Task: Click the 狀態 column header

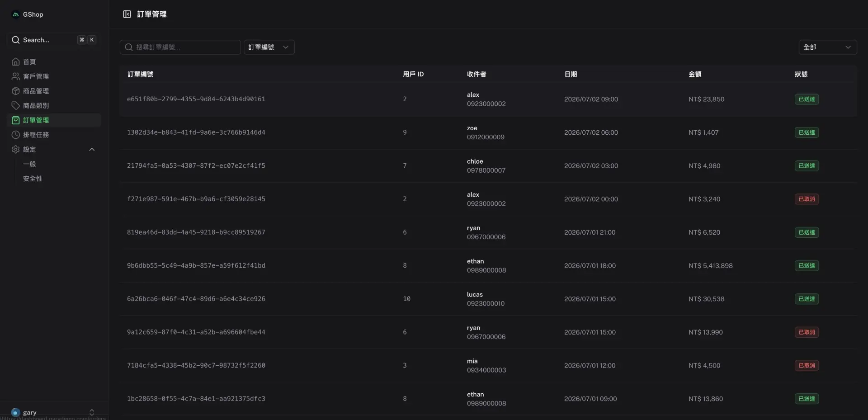Action: point(801,74)
